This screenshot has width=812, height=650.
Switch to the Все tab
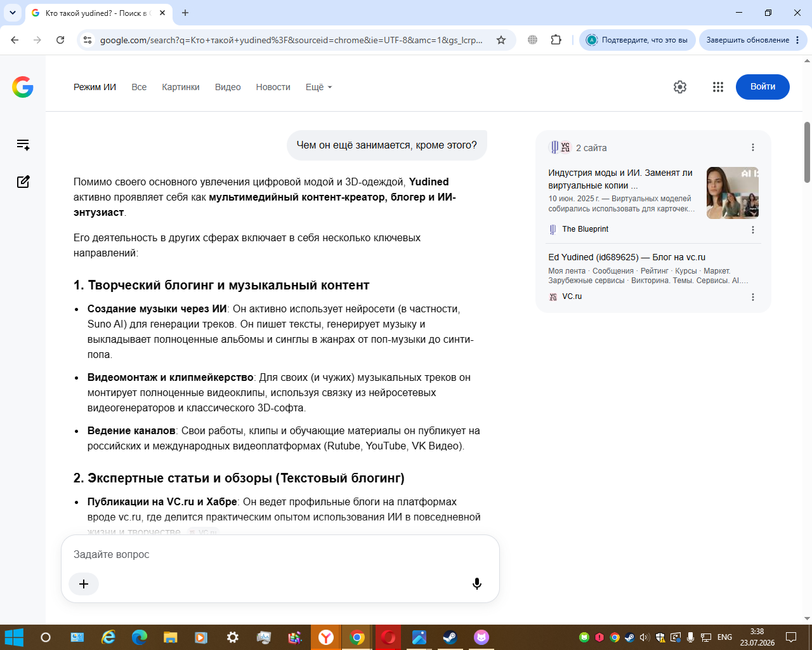(x=139, y=87)
